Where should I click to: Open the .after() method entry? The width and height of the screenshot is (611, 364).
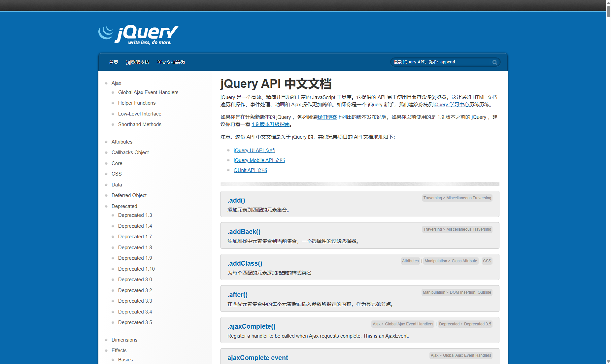(237, 295)
